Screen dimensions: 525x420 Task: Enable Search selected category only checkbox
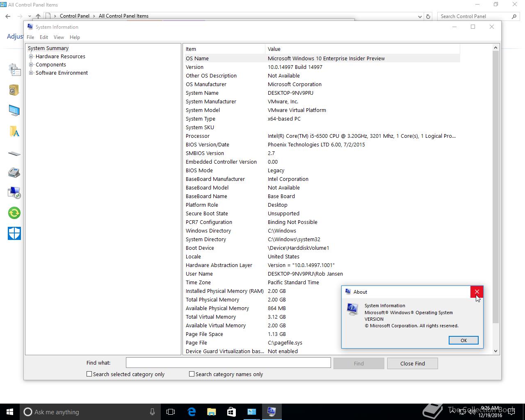point(89,374)
